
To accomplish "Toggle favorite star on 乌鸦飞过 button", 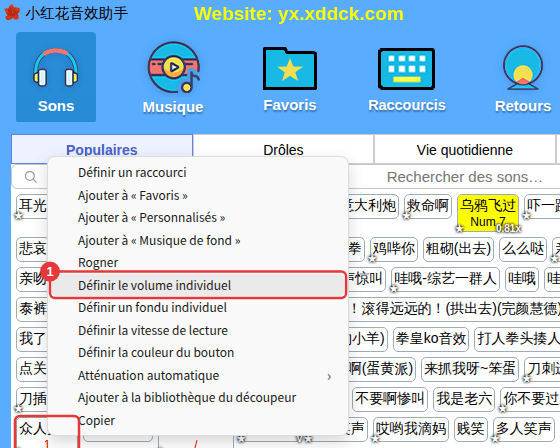I will click(x=460, y=228).
